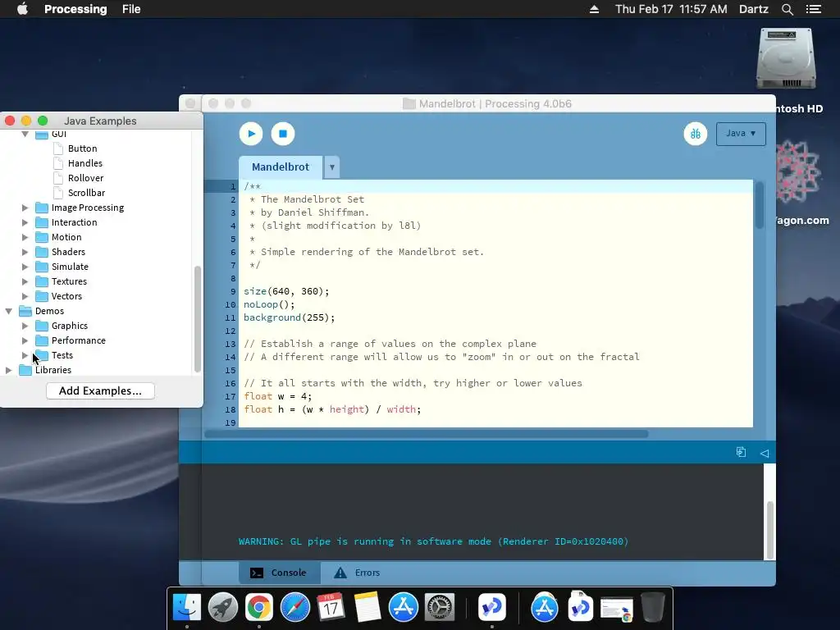
Task: Open the Java mode dropdown
Action: 741,134
